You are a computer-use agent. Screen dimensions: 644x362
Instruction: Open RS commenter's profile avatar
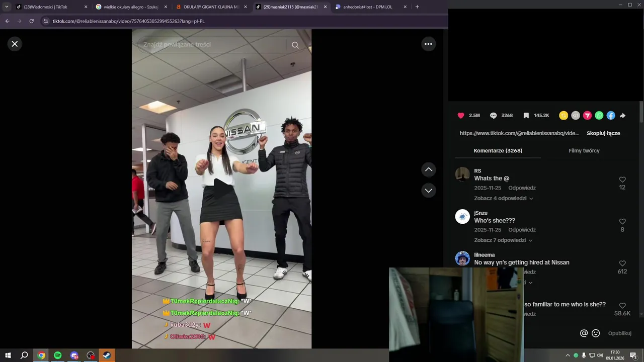tap(462, 174)
